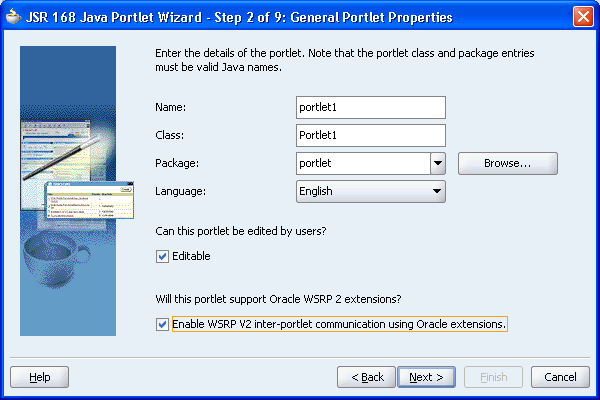Click the disabled Finish button
Viewport: 600px width, 400px height.
(493, 377)
